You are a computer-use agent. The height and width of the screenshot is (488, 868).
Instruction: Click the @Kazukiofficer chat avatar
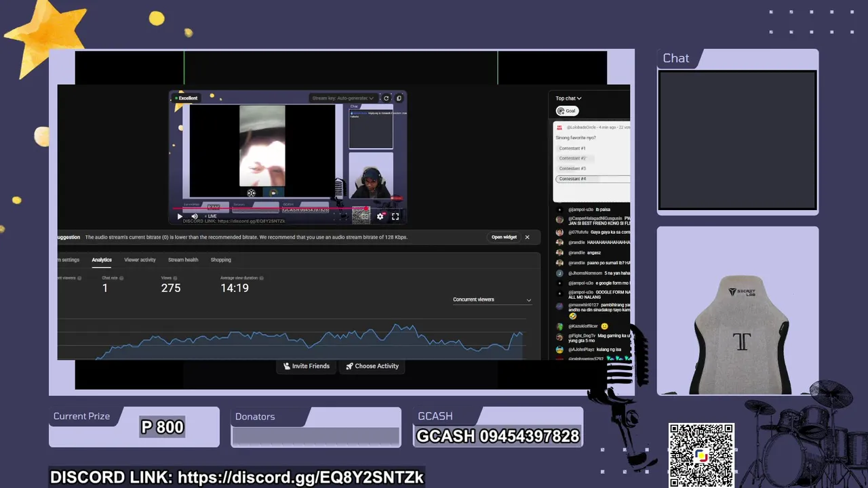point(559,326)
